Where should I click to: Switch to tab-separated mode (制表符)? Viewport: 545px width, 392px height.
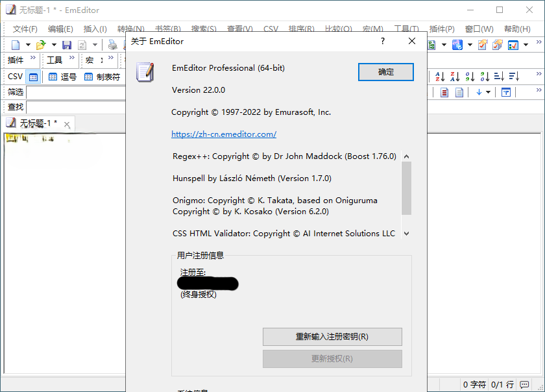click(103, 77)
